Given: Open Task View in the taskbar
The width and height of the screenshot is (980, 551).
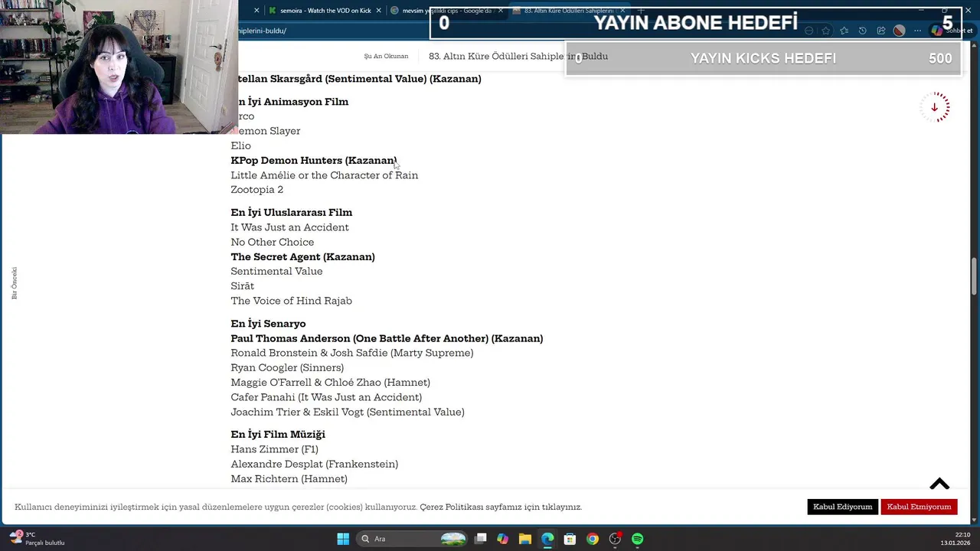Looking at the screenshot, I should [x=480, y=539].
